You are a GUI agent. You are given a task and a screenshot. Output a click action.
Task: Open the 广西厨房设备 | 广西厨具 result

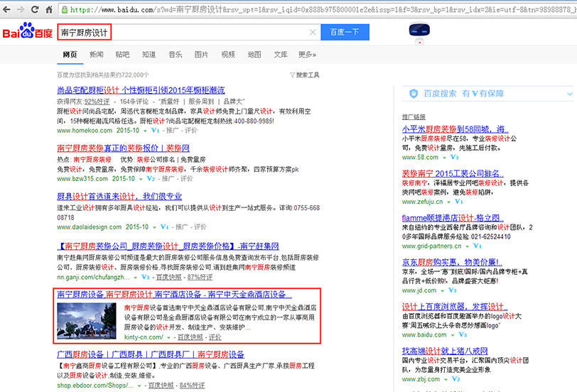tap(151, 354)
